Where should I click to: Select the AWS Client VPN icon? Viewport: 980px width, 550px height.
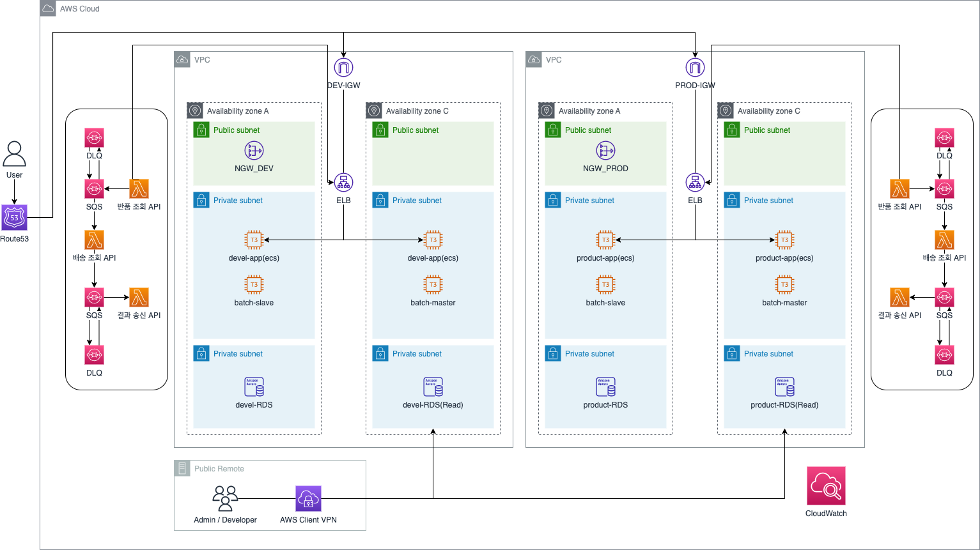click(308, 499)
